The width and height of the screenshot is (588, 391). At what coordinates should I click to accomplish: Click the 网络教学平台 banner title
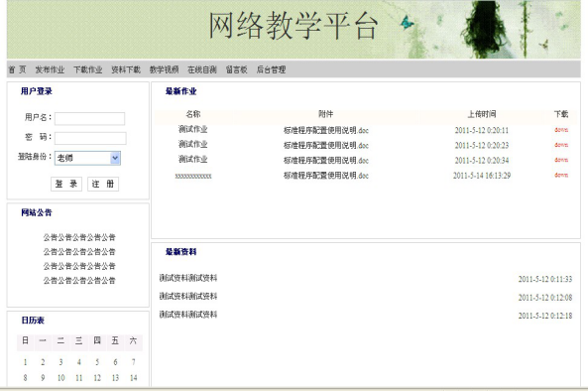coord(293,26)
